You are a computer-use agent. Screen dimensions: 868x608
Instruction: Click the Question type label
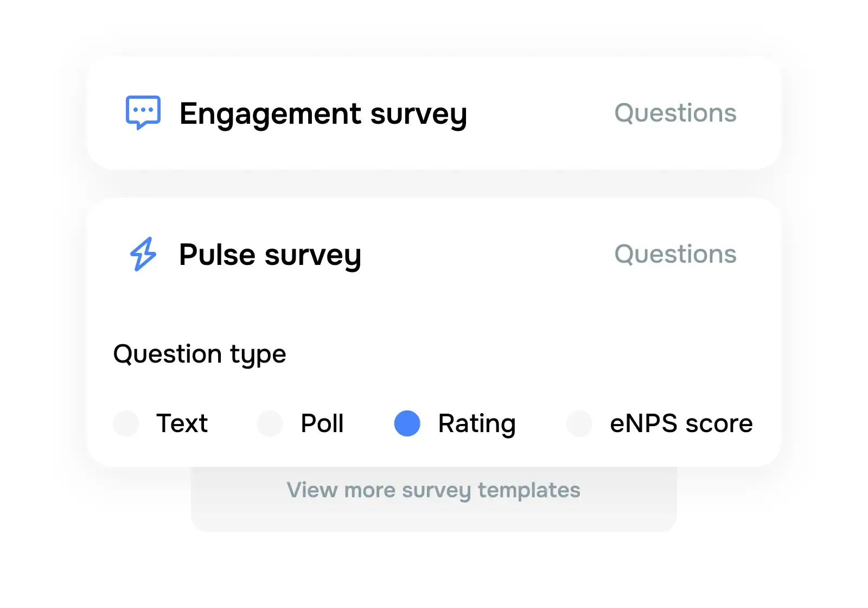pos(199,354)
